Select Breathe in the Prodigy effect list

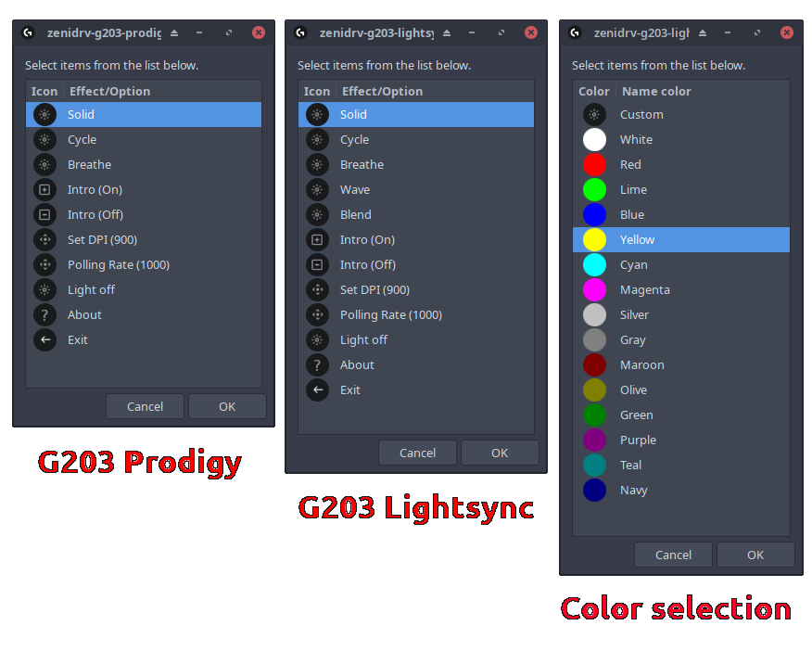click(144, 165)
